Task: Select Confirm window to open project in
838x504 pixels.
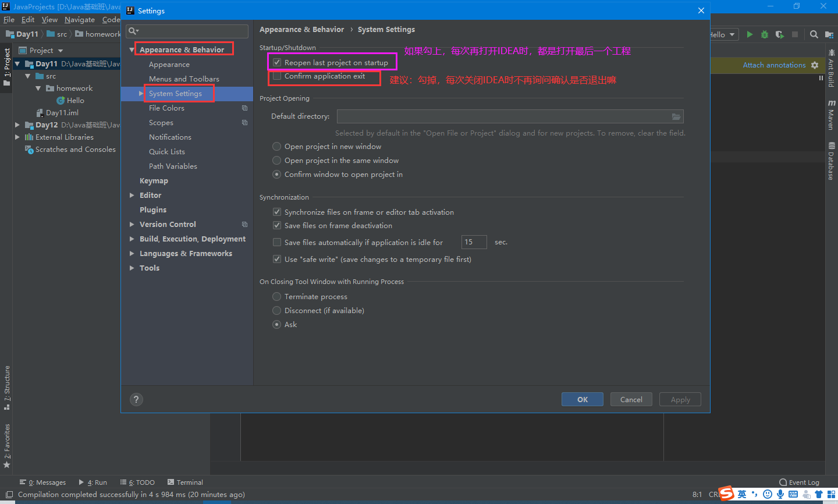Action: point(277,175)
